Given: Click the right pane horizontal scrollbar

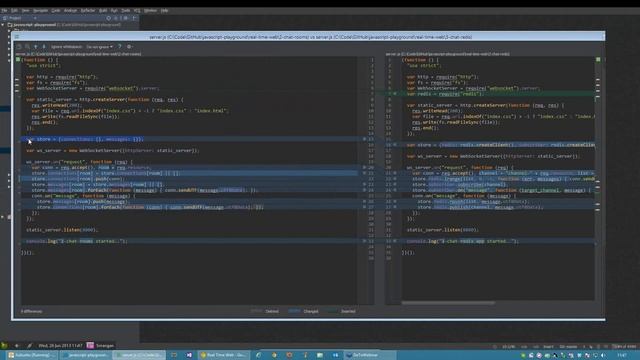Looking at the screenshot, I should (448, 303).
